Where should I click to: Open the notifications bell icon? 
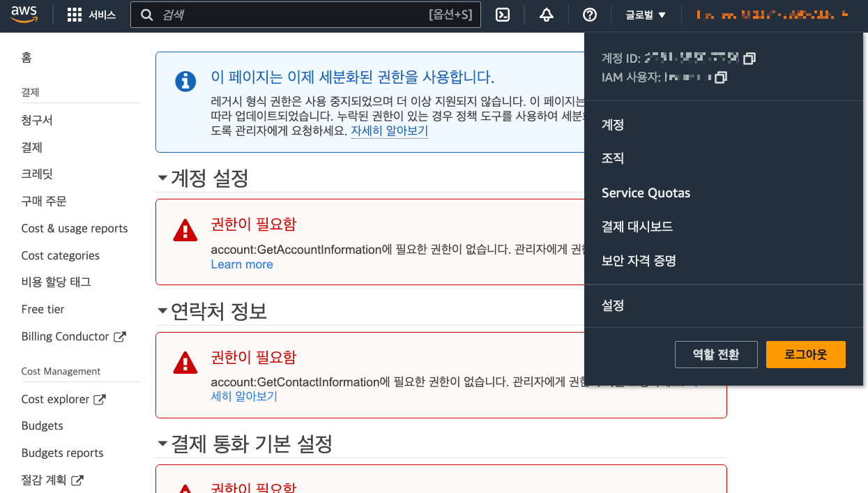(547, 15)
